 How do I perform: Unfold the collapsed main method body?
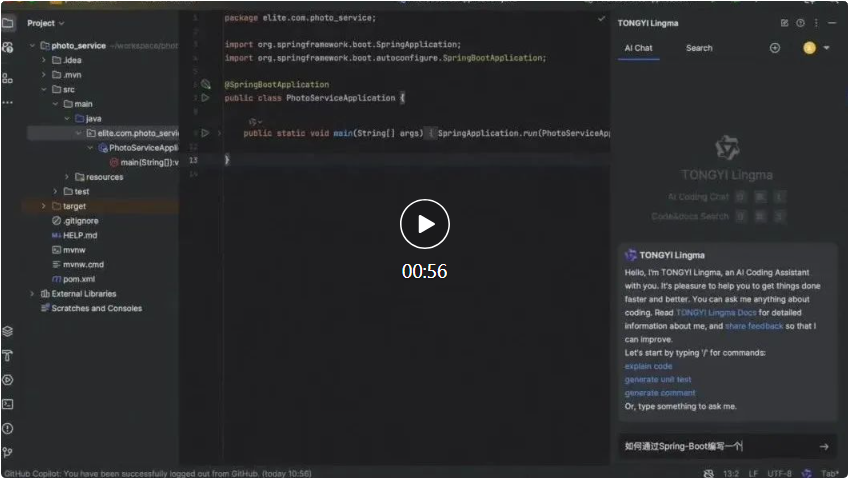click(x=219, y=133)
